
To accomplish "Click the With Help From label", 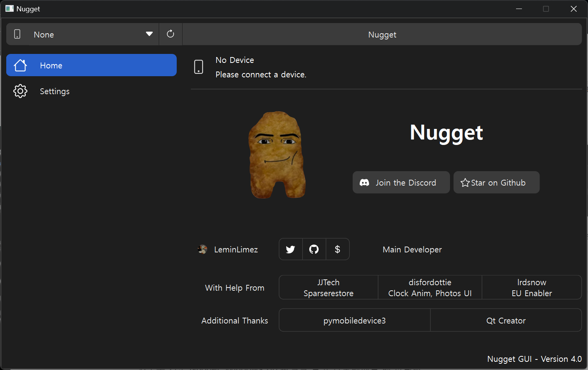I will point(235,288).
